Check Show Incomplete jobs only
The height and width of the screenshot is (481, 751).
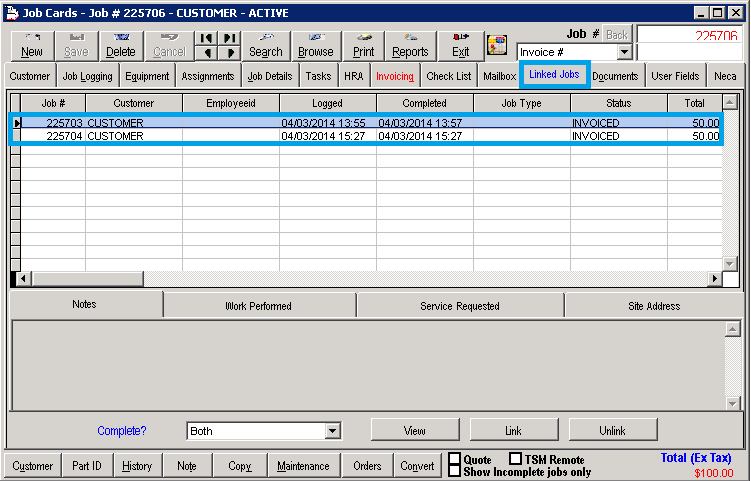tap(455, 472)
